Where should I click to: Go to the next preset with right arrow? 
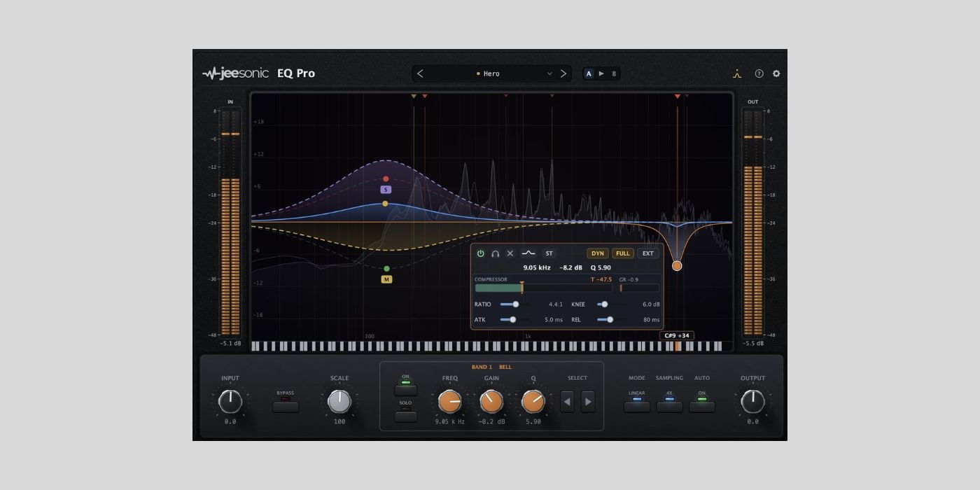[x=563, y=73]
